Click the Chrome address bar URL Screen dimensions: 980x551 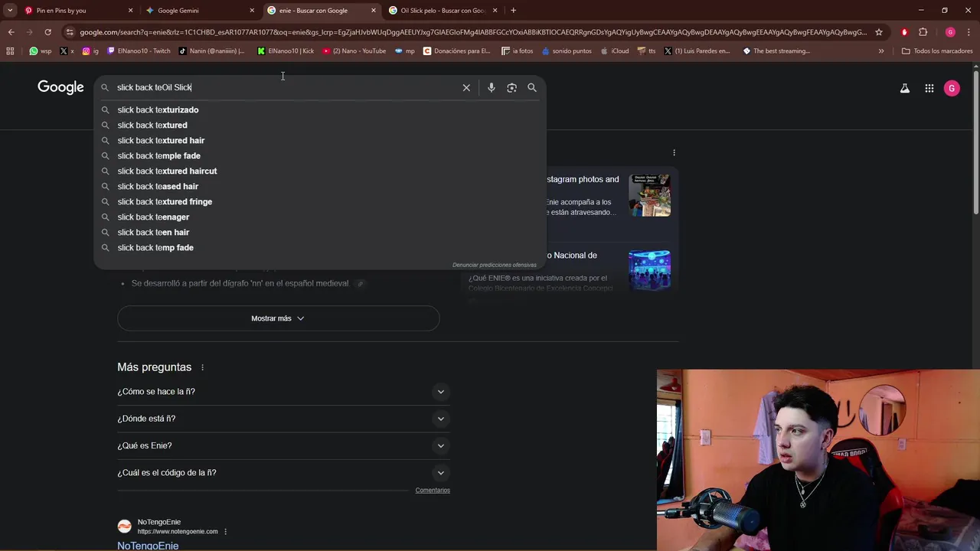[x=473, y=32]
